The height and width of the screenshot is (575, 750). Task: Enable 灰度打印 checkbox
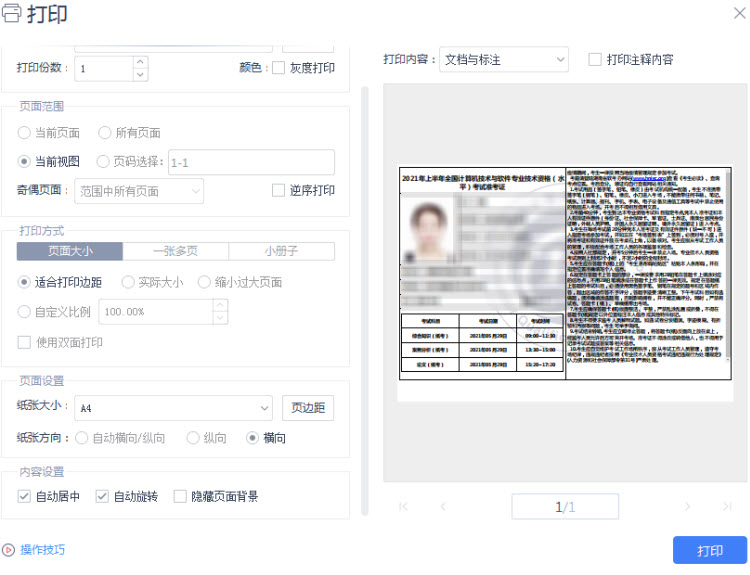coord(278,68)
